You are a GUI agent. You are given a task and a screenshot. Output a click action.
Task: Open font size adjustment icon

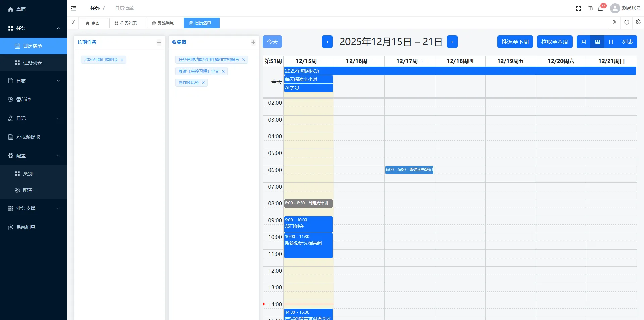tap(591, 8)
